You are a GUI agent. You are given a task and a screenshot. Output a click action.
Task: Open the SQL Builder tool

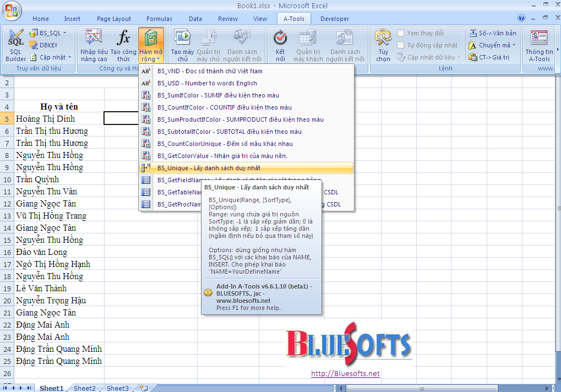pos(15,45)
